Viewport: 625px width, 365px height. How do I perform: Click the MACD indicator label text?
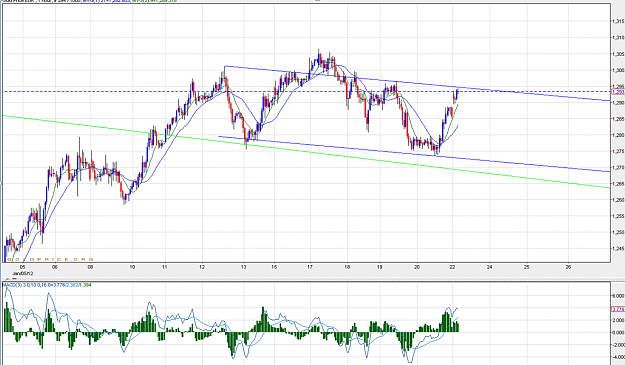(47, 285)
